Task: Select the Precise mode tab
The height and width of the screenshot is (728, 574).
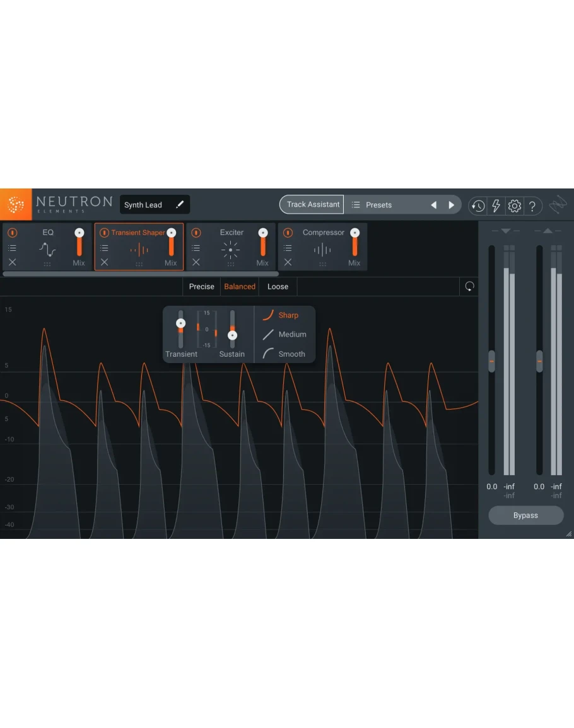Action: tap(201, 287)
